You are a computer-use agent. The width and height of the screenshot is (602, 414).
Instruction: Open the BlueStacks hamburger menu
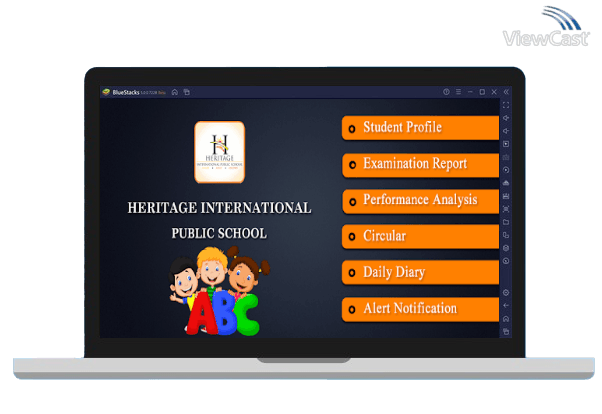click(x=458, y=92)
